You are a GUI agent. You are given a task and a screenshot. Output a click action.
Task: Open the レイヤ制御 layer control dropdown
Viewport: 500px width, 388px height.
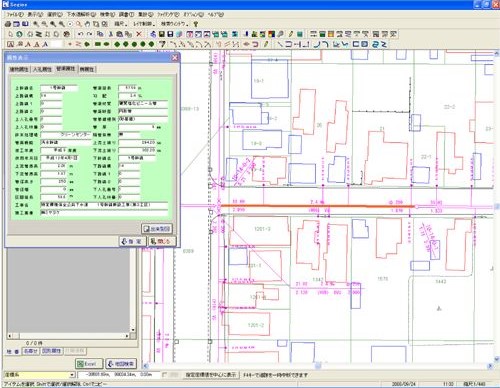pos(144,24)
